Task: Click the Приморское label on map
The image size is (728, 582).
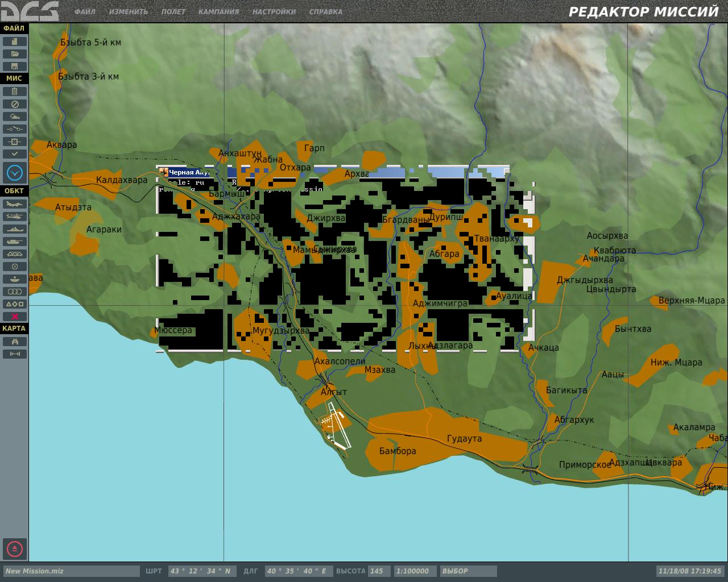Action: click(585, 465)
